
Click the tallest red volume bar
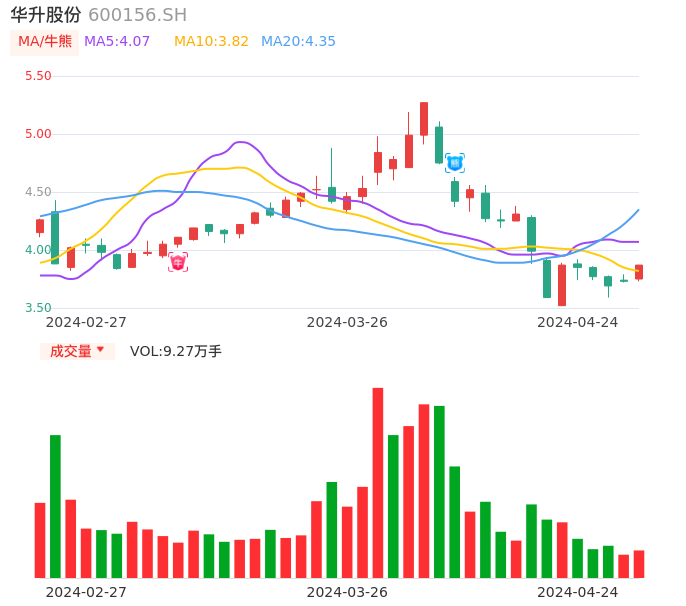(x=378, y=482)
